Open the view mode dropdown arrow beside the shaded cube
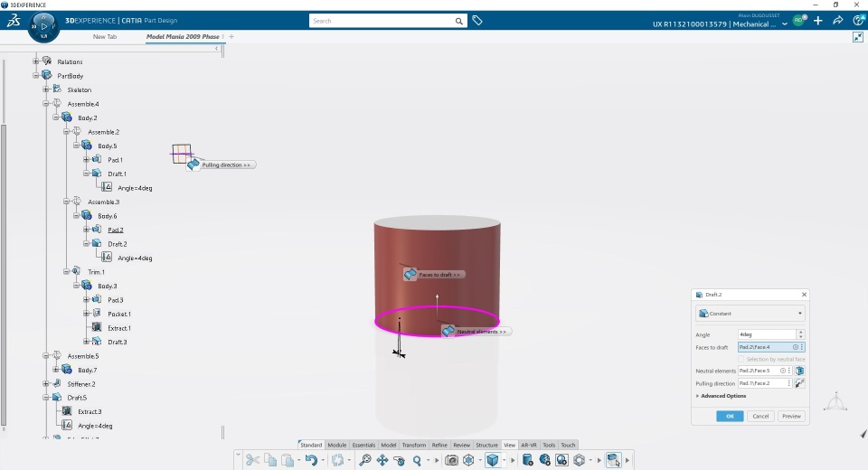The height and width of the screenshot is (470, 868). pyautogui.click(x=504, y=460)
